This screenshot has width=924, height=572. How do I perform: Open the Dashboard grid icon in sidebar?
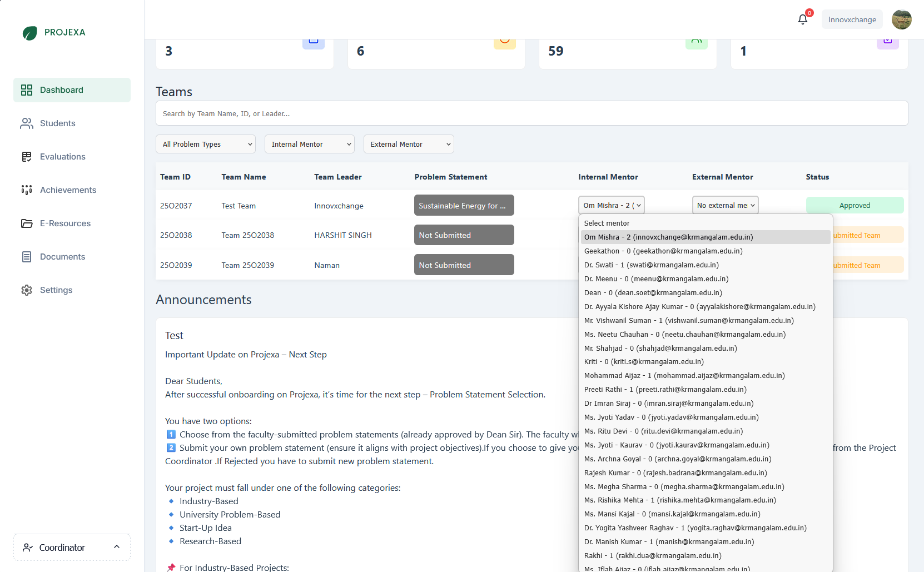click(x=27, y=89)
